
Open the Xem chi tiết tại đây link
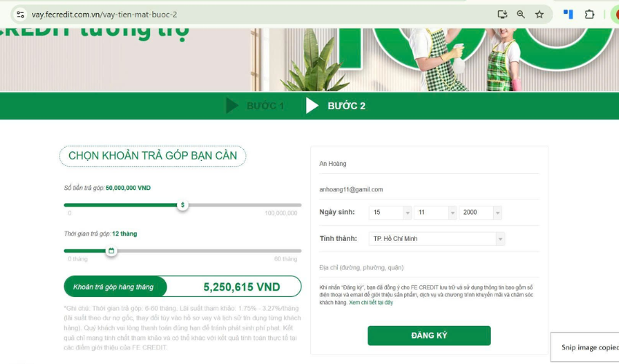point(371,303)
